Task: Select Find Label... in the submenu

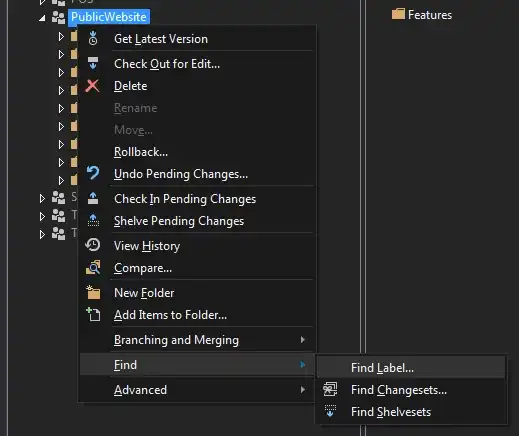Action: coord(382,368)
